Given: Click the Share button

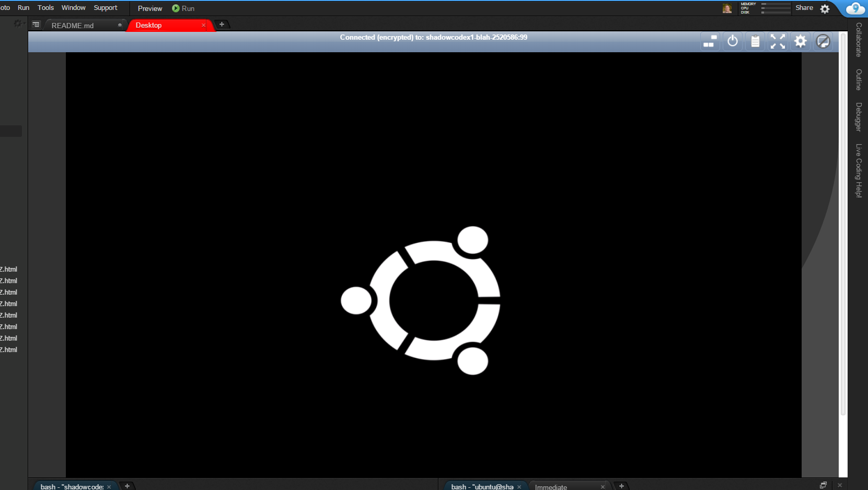Looking at the screenshot, I should tap(804, 8).
